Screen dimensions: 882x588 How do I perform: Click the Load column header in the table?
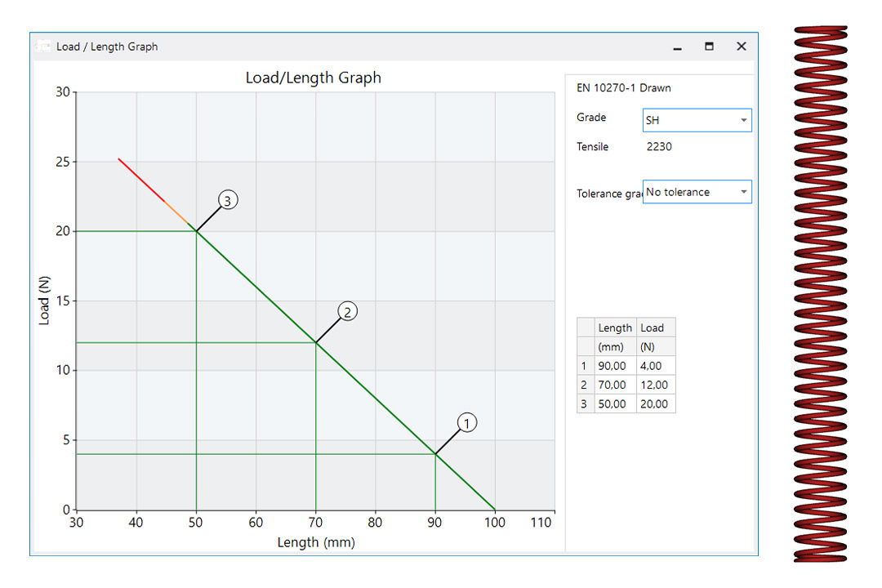(653, 328)
